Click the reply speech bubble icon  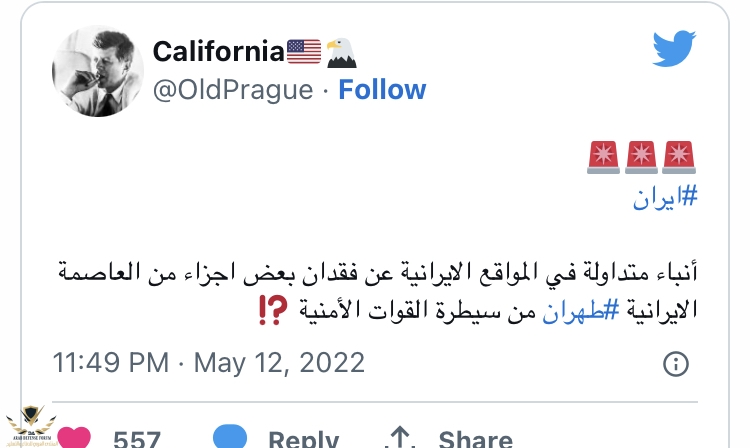(x=231, y=438)
